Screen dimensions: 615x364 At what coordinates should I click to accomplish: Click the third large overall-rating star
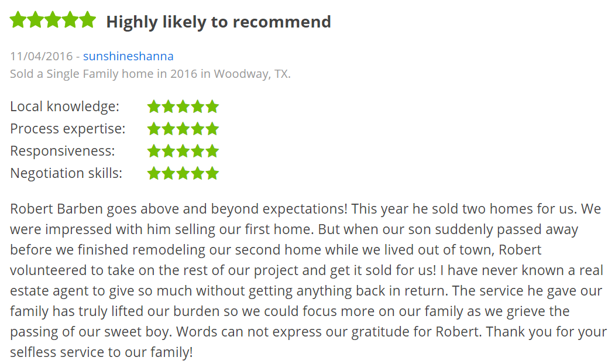pyautogui.click(x=53, y=20)
